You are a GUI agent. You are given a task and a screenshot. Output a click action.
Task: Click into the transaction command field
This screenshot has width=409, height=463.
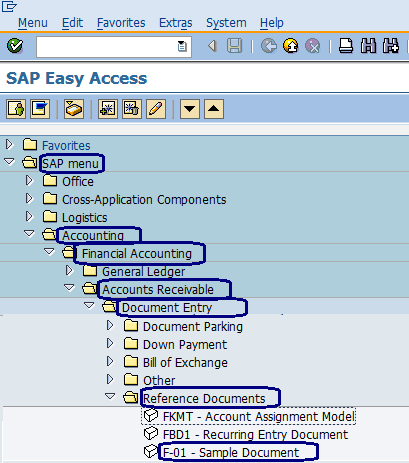click(x=114, y=47)
